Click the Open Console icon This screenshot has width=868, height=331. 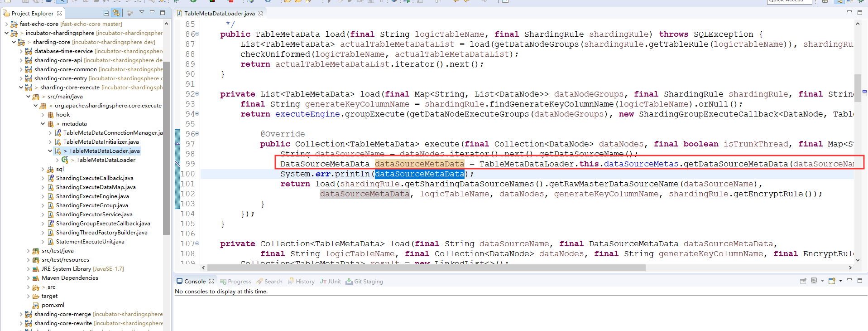(x=832, y=281)
